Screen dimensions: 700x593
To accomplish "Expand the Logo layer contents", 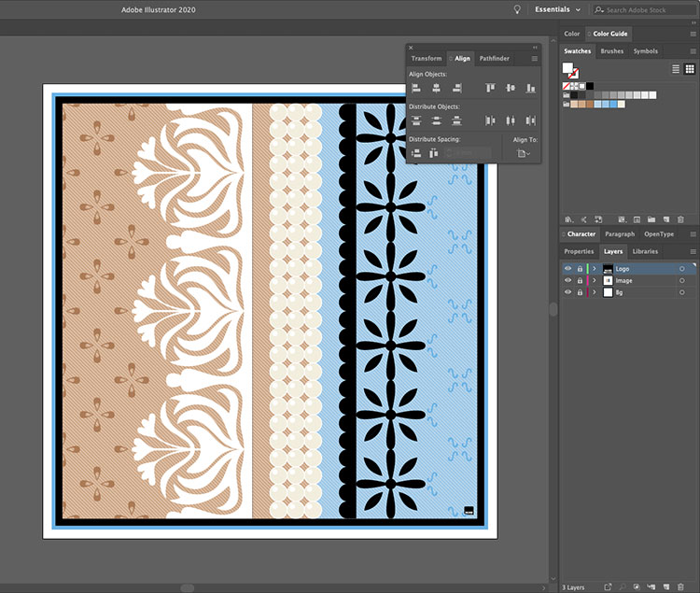I will click(x=595, y=269).
